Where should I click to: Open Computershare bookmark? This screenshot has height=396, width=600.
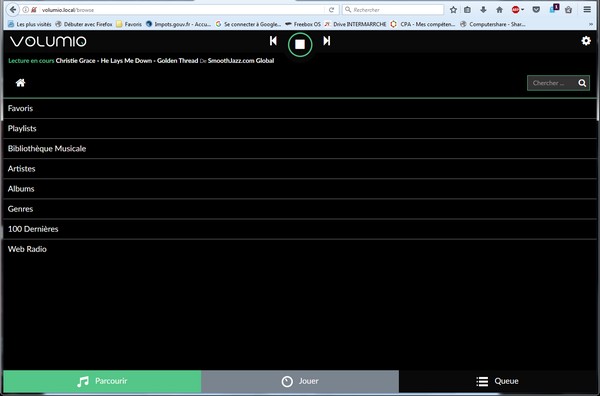tap(493, 24)
